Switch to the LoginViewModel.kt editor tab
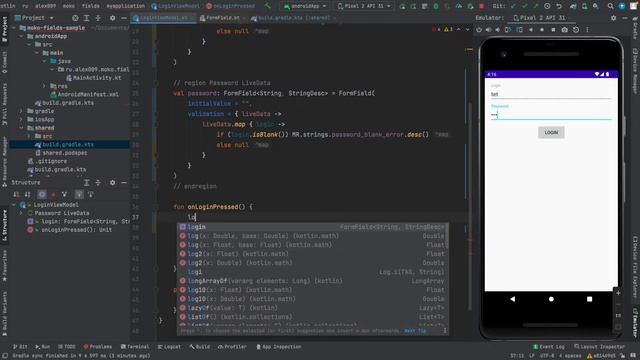This screenshot has height=360, width=640. click(x=163, y=18)
